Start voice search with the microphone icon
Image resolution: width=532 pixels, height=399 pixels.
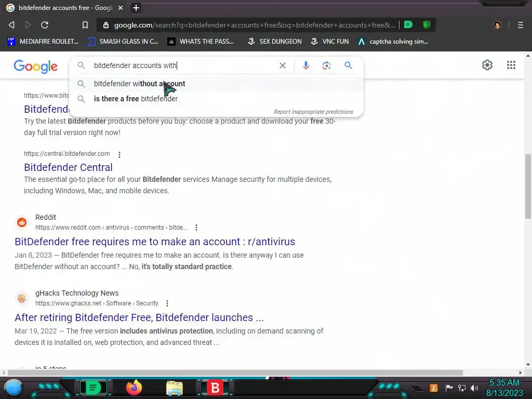click(x=305, y=65)
